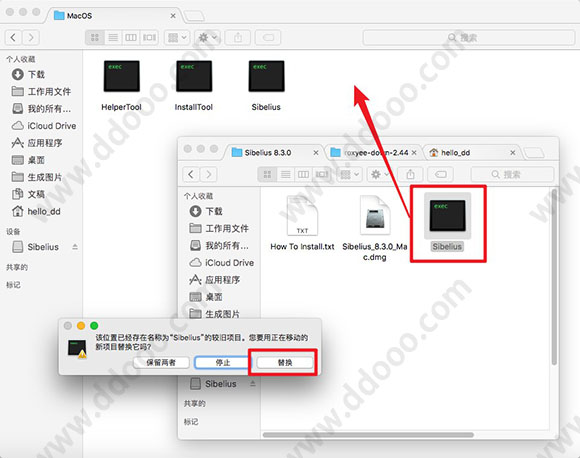Switch Sibelius 8.3.0 window to column view

click(x=303, y=174)
